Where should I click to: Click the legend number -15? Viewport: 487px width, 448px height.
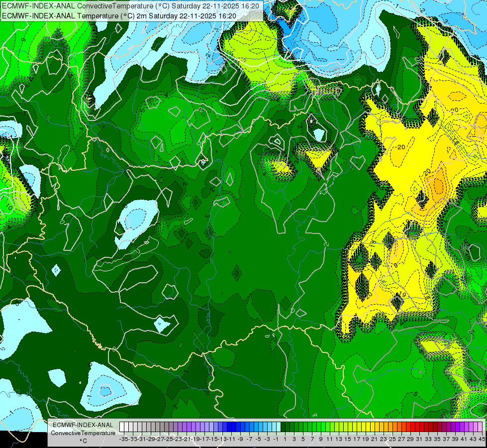(x=212, y=439)
